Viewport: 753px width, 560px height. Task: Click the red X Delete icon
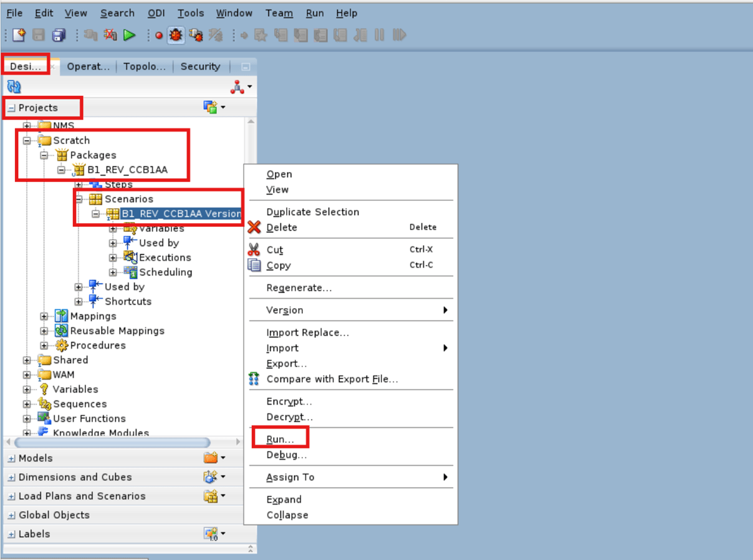254,228
